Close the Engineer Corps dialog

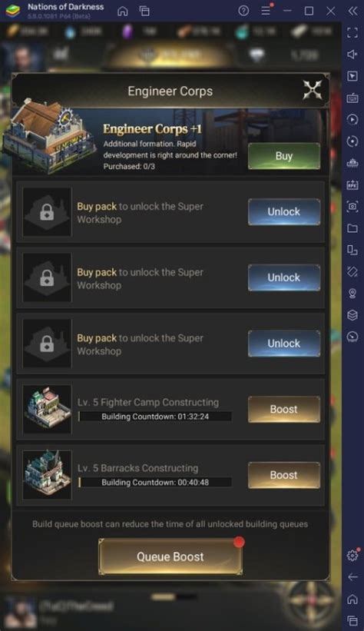click(312, 90)
